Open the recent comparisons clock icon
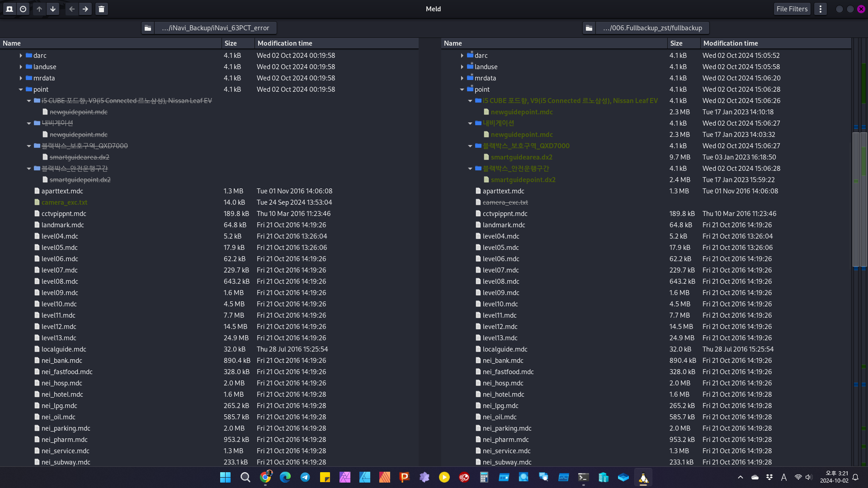This screenshot has height=488, width=868. point(23,9)
